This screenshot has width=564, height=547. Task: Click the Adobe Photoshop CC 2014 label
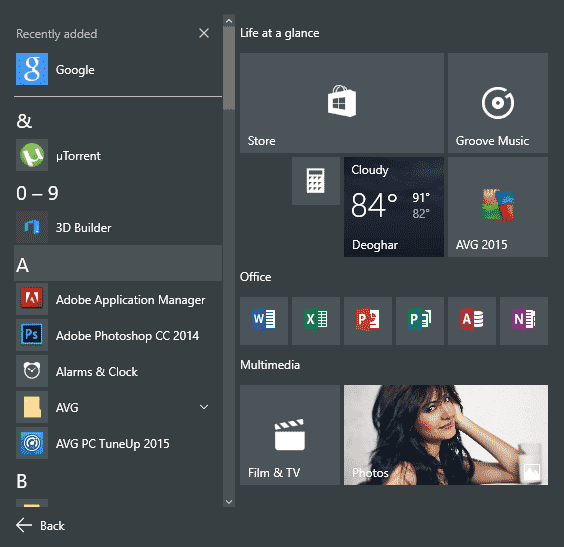point(127,336)
